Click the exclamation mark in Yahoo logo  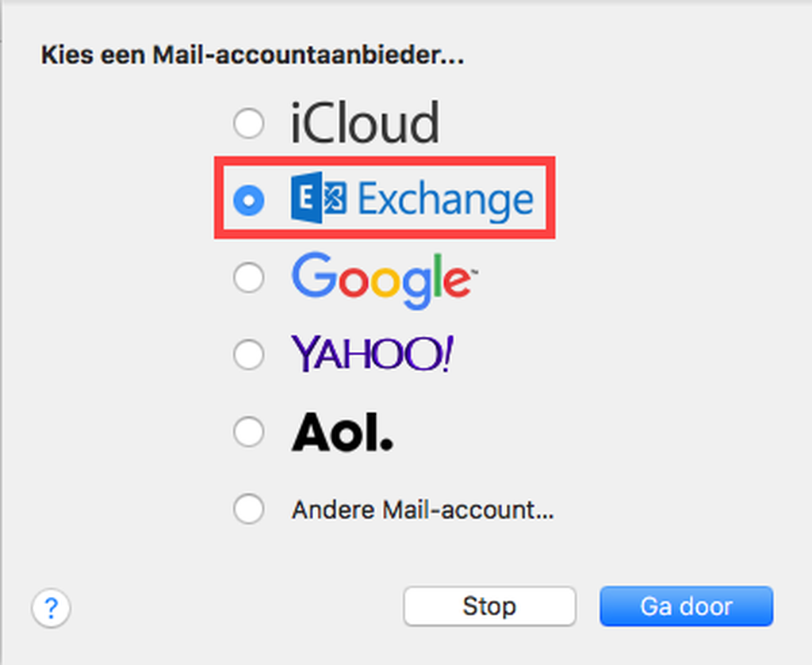[448, 354]
